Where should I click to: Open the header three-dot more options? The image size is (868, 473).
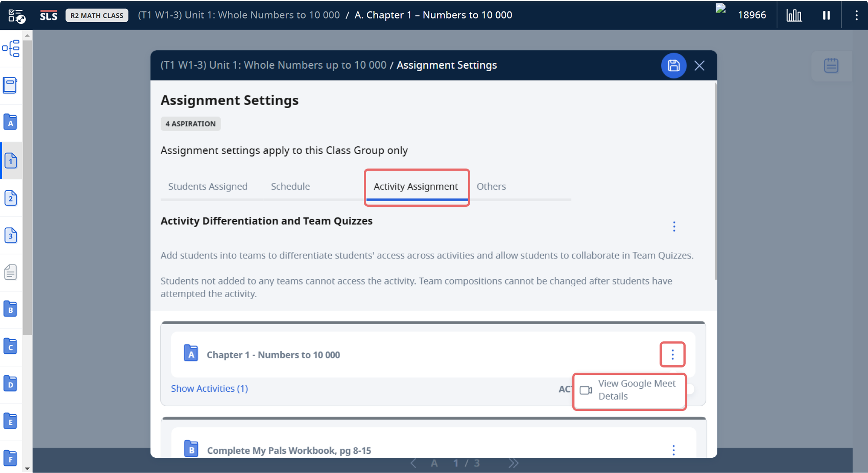[856, 16]
